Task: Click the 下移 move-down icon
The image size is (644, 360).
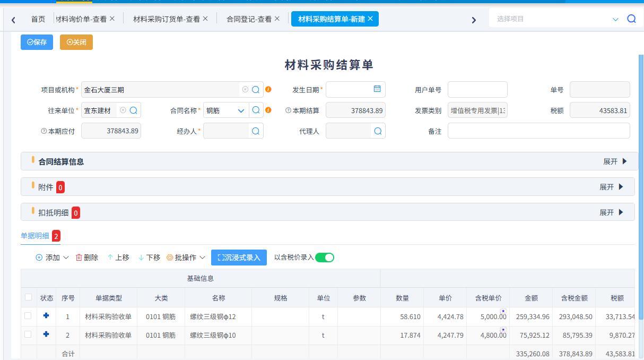Action: 141,257
